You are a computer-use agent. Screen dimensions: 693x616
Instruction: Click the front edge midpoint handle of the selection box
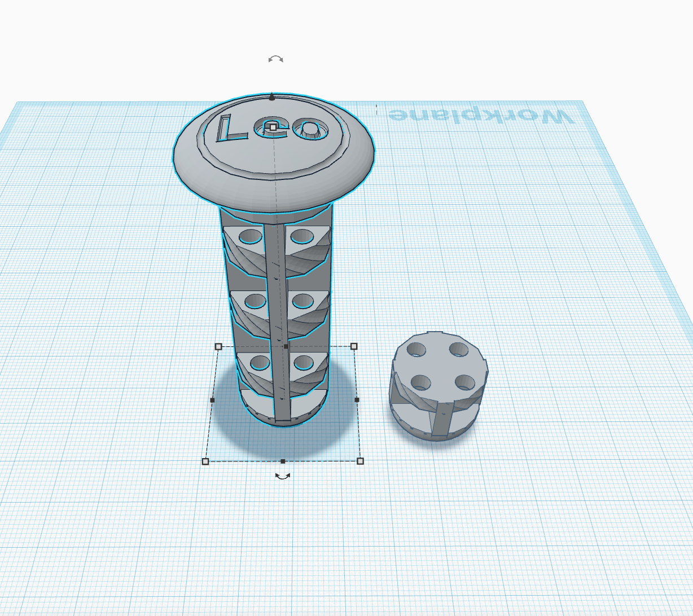tap(283, 461)
